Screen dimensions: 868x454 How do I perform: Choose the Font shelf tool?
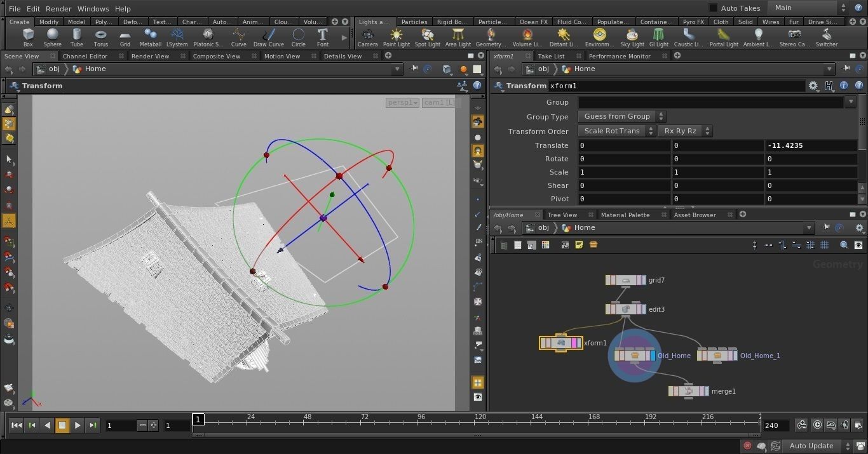(x=323, y=37)
